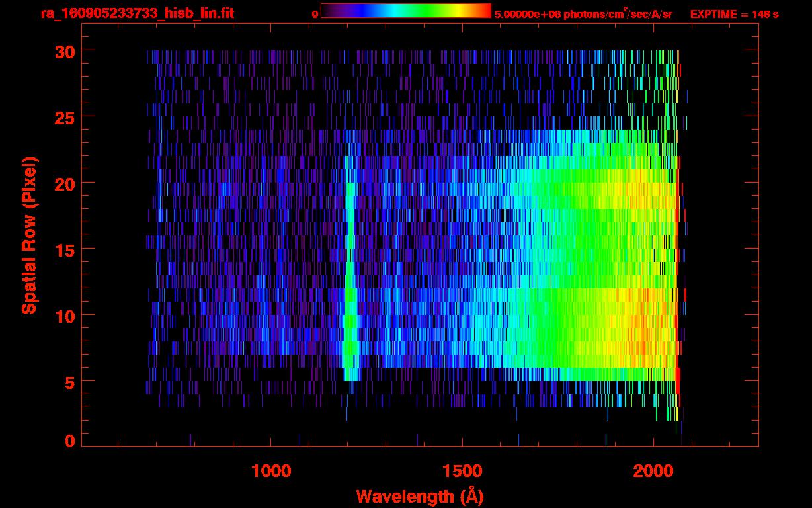Click the EXPTIME = 148 s text

[x=734, y=14]
